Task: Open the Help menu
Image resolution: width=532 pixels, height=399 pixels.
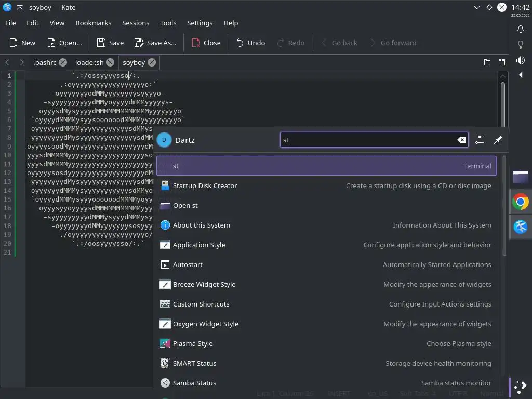Action: (x=231, y=23)
